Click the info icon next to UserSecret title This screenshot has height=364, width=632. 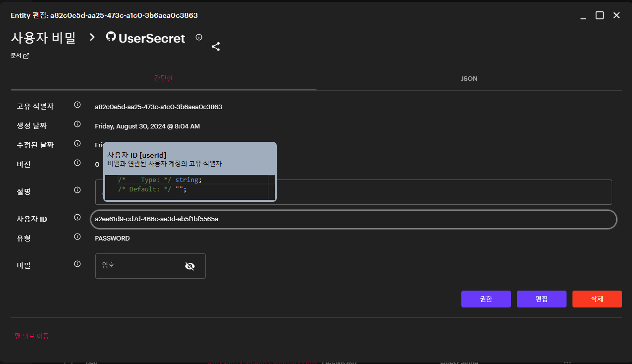pyautogui.click(x=199, y=37)
